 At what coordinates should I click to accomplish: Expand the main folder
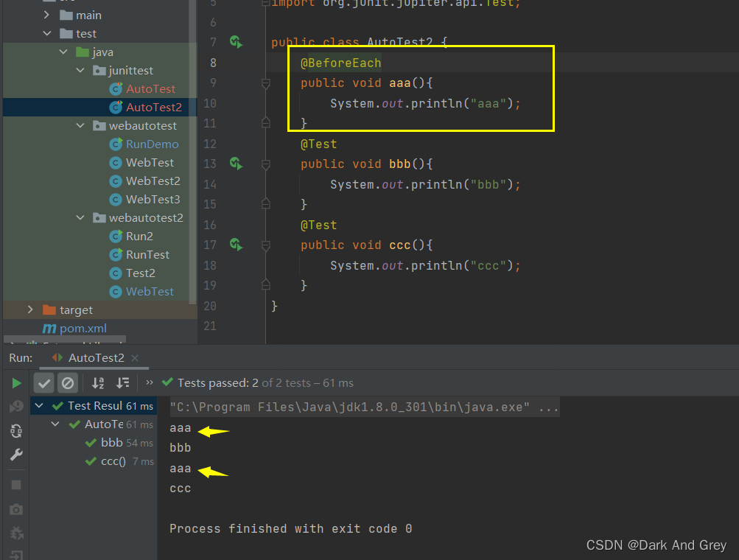pyautogui.click(x=46, y=15)
